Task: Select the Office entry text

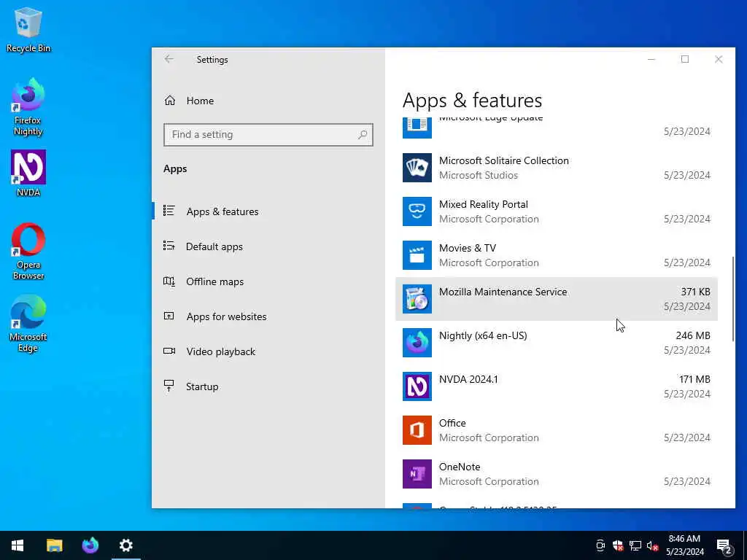Action: coord(452,424)
